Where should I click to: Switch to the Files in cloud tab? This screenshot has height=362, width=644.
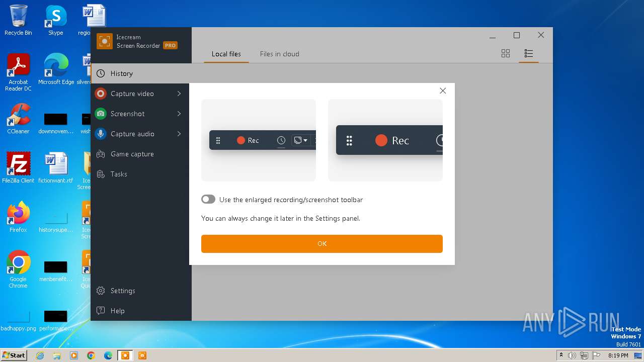[x=280, y=54]
